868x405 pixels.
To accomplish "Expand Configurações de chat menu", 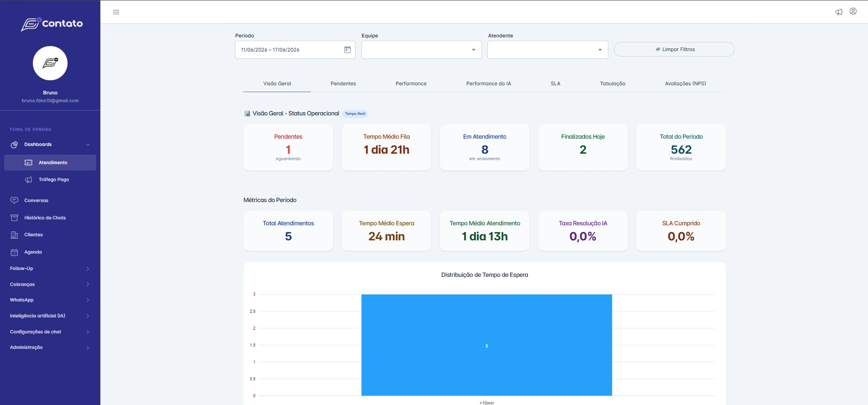I will (50, 332).
